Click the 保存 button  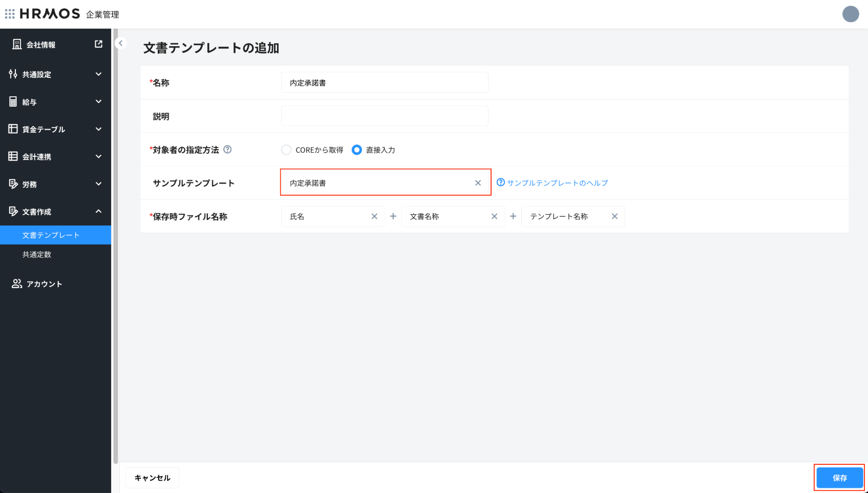click(839, 478)
